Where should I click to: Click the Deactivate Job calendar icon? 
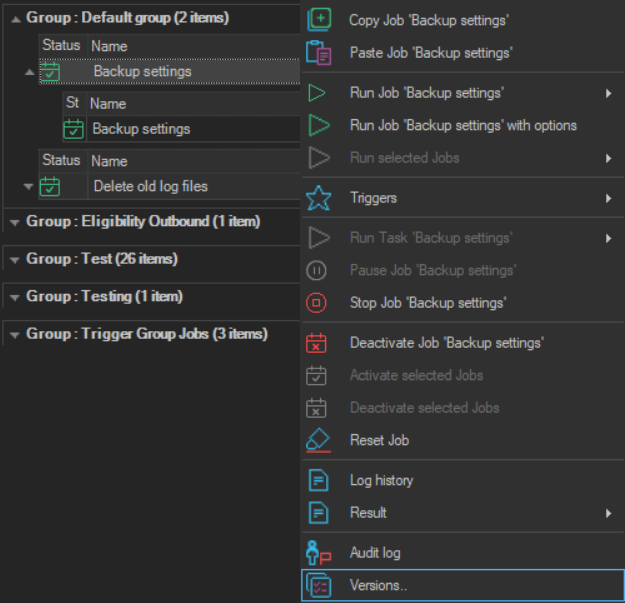click(x=317, y=343)
